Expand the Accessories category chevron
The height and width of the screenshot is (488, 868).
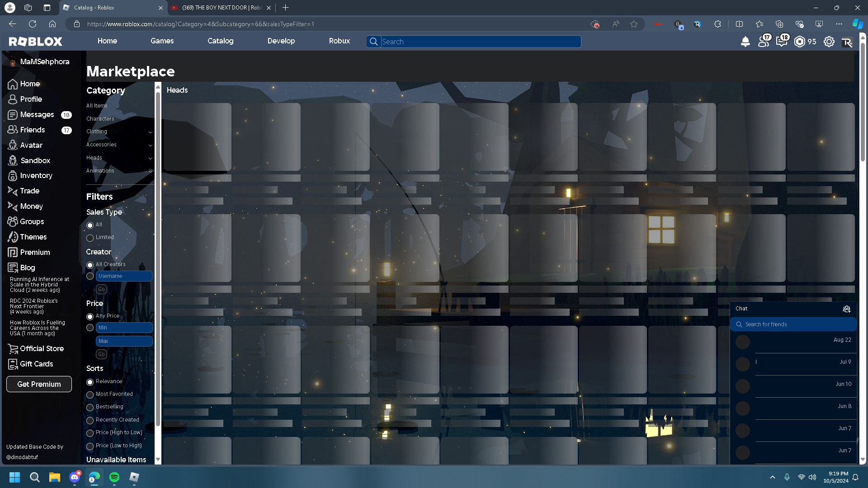pos(150,145)
